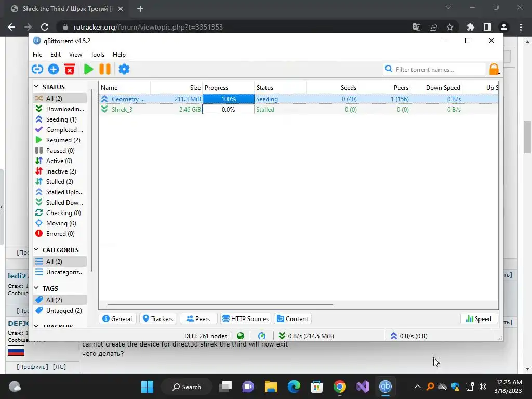Bookmark this page with Chrome star icon
Viewport: 532px width, 399px height.
(450, 27)
